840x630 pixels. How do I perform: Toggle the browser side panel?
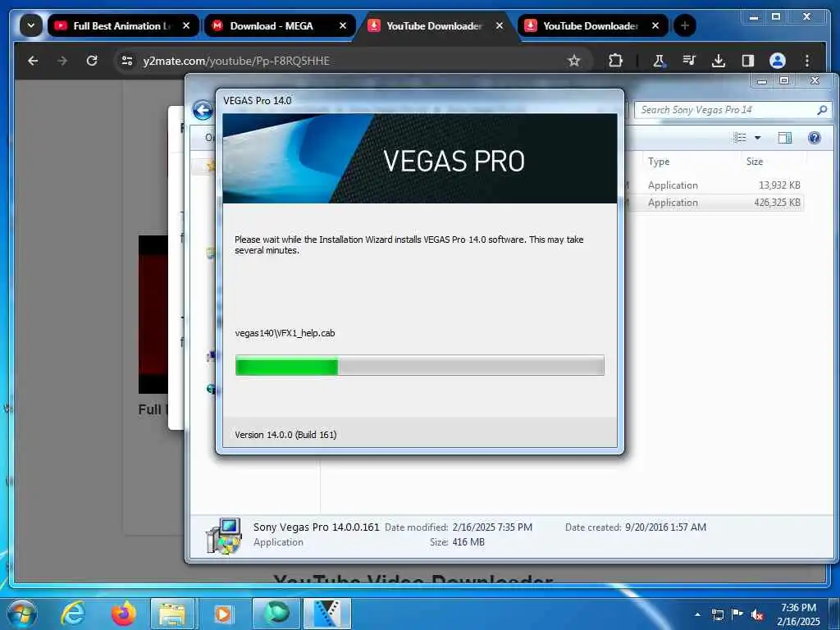coord(748,61)
